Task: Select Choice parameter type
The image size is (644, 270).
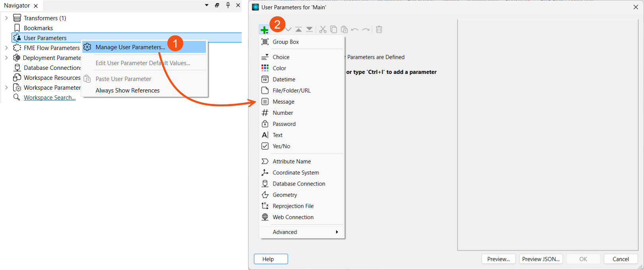Action: [281, 57]
